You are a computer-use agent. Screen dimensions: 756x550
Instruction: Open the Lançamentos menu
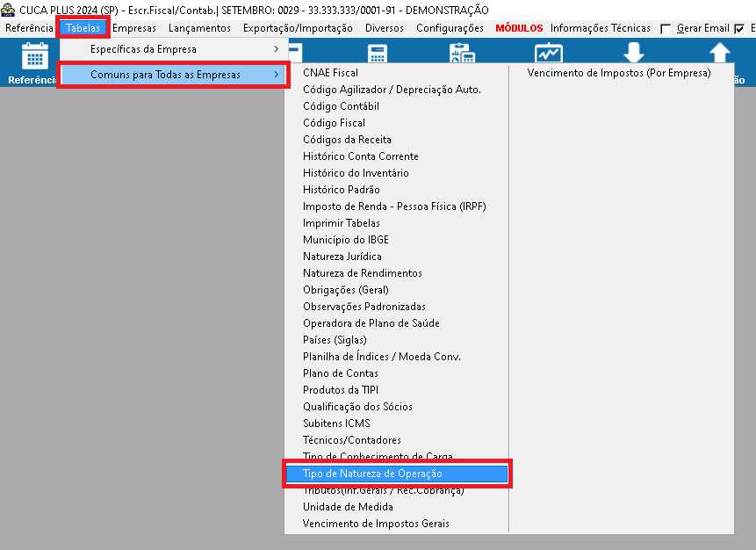coord(199,28)
